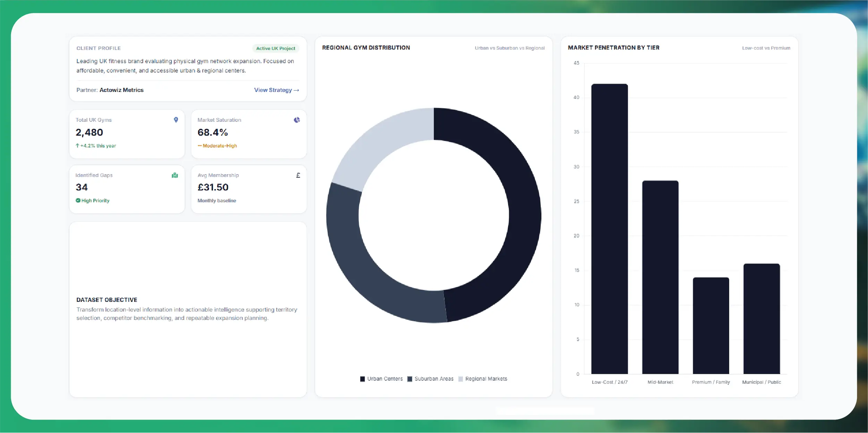Click the Low-Cost / 24/7 axis label
The width and height of the screenshot is (868, 433).
click(x=609, y=382)
